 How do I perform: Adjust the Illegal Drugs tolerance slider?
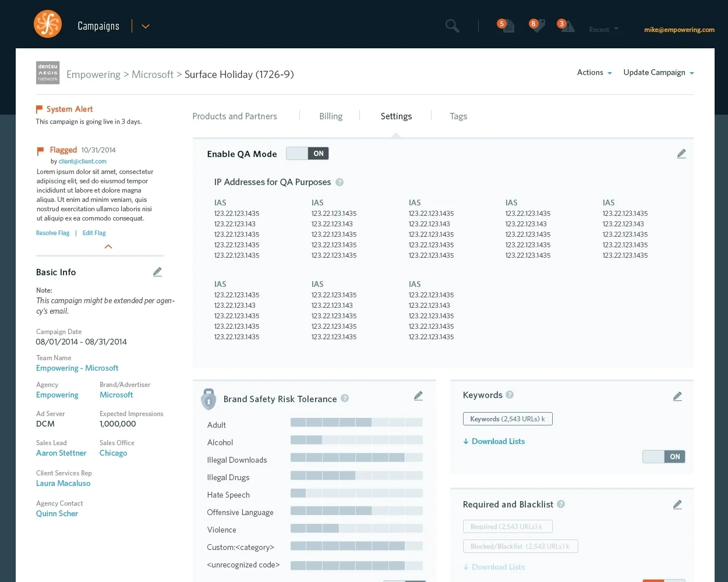[356, 475]
